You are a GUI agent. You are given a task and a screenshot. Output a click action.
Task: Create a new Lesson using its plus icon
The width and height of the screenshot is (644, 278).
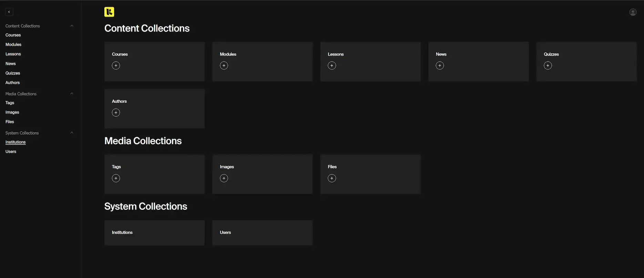point(331,65)
